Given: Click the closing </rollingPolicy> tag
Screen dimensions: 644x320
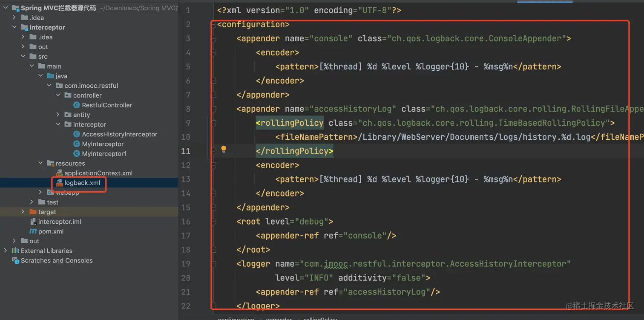Looking at the screenshot, I should 295,151.
